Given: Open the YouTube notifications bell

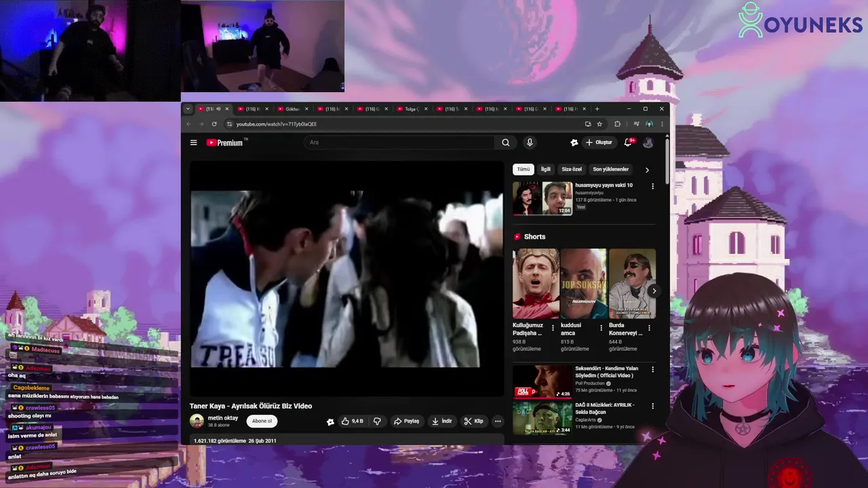Looking at the screenshot, I should click(x=628, y=142).
